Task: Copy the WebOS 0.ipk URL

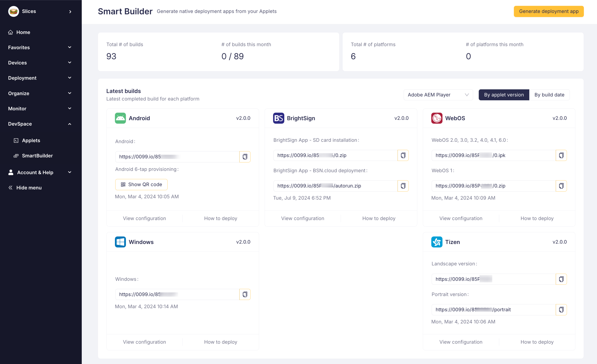Action: tap(561, 155)
